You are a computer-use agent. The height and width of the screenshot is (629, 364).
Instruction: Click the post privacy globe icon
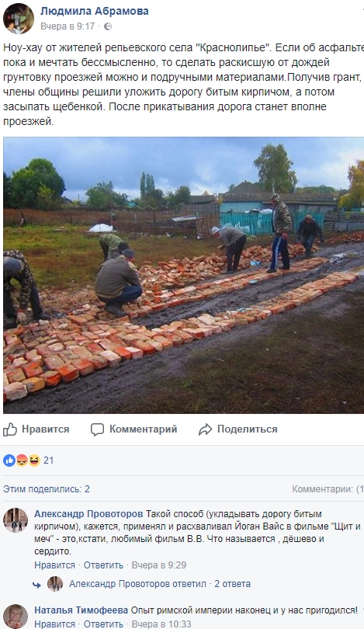point(108,26)
